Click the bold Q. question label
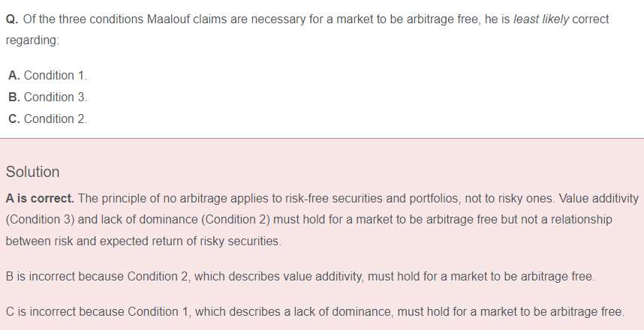The image size is (644, 330). click(12, 19)
